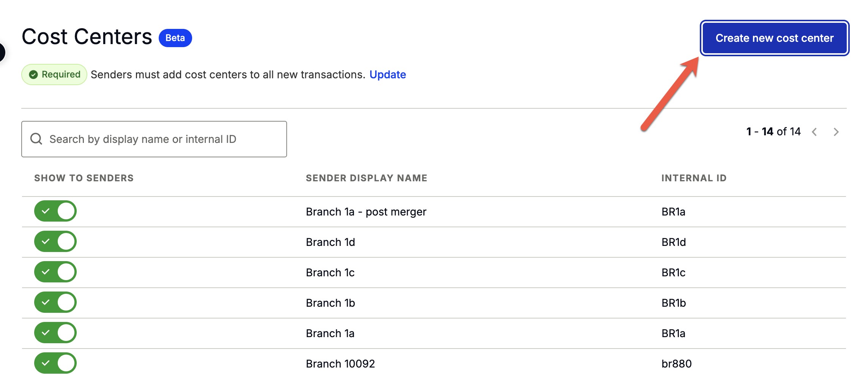Click the search magnifying glass icon
Image resolution: width=868 pixels, height=374 pixels.
pyautogui.click(x=37, y=139)
